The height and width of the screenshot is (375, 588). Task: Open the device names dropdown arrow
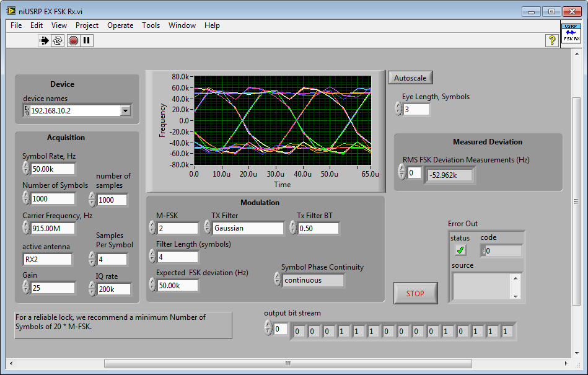[x=126, y=111]
